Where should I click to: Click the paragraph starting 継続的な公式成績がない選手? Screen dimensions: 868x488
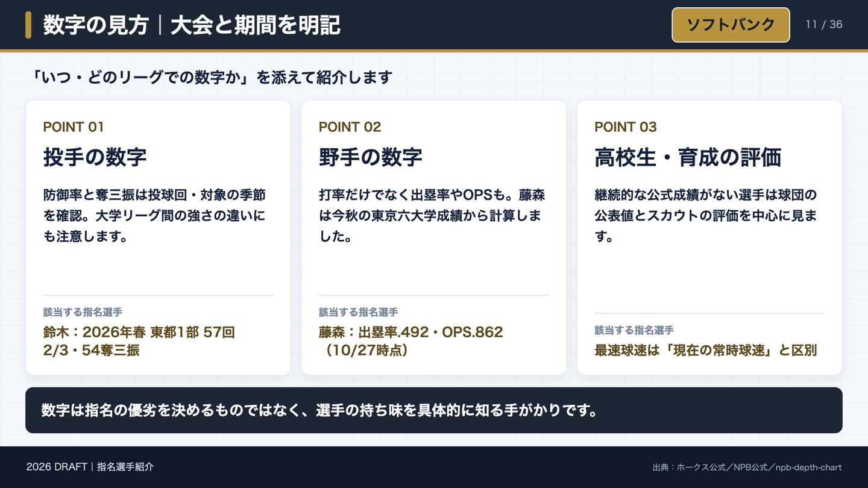click(706, 216)
